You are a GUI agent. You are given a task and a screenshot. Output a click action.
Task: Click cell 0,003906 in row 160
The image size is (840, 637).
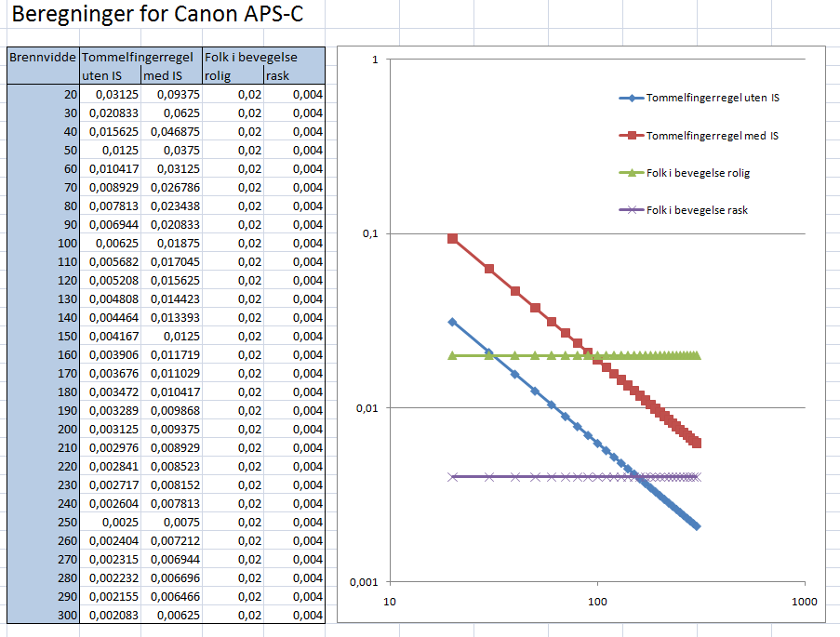[111, 354]
